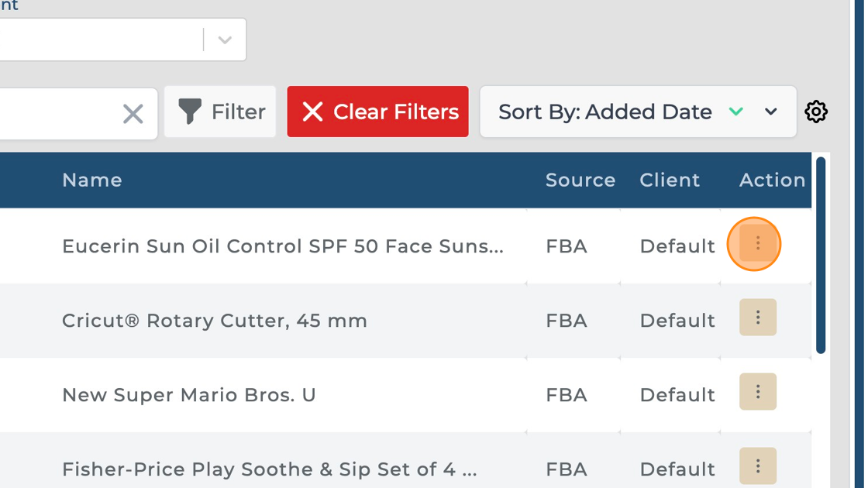Select the Cricut Rotary Cutter, 45 mm item
The image size is (868, 488).
click(x=215, y=321)
